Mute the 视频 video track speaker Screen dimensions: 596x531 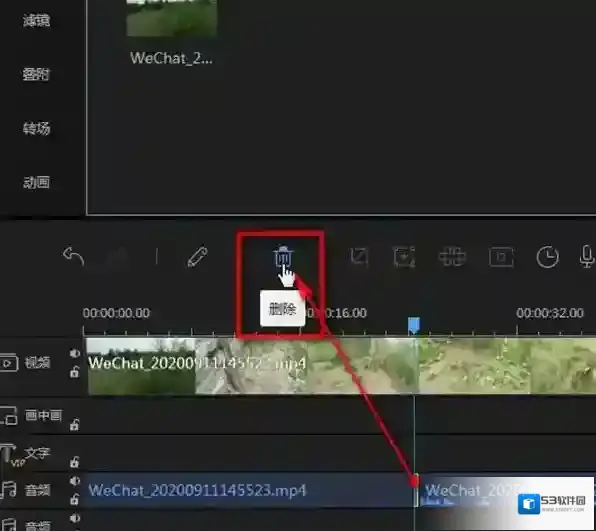click(74, 353)
